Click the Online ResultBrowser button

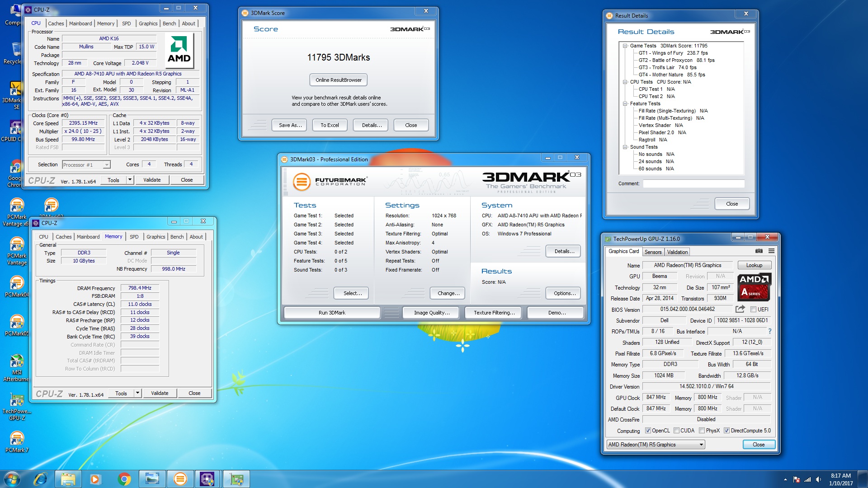point(339,80)
